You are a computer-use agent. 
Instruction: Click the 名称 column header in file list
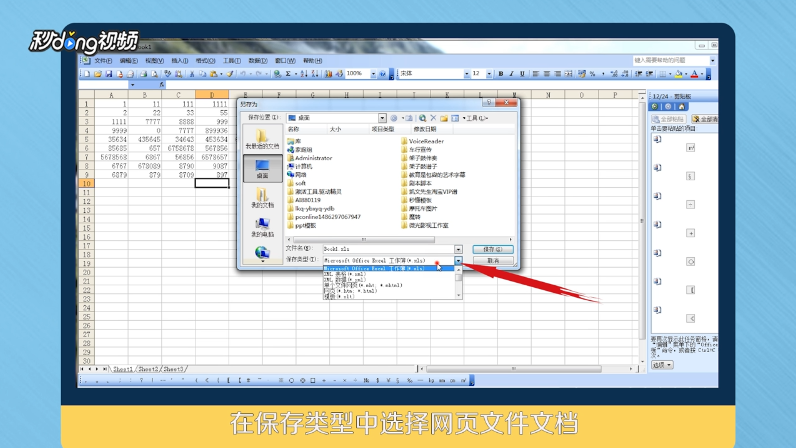click(307, 130)
